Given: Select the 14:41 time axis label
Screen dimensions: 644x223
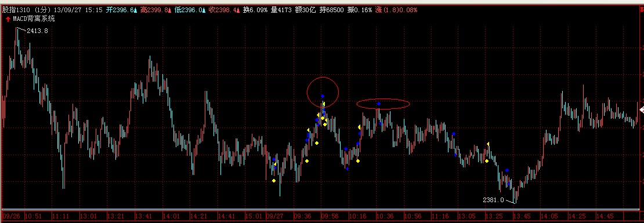Looking at the screenshot, I should point(226,215).
